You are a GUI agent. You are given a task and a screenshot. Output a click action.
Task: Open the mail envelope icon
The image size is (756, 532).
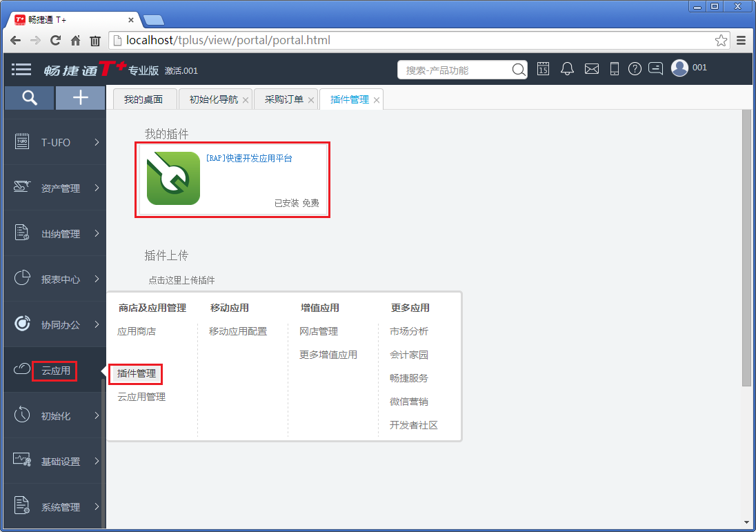coord(592,69)
